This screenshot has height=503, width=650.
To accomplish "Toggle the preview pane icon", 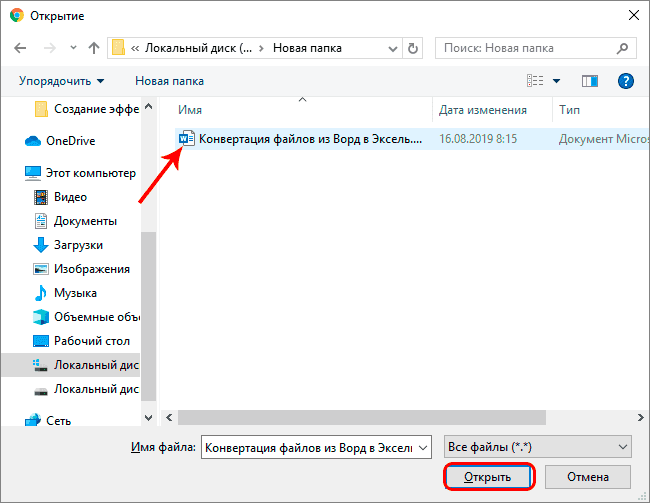I will point(590,80).
